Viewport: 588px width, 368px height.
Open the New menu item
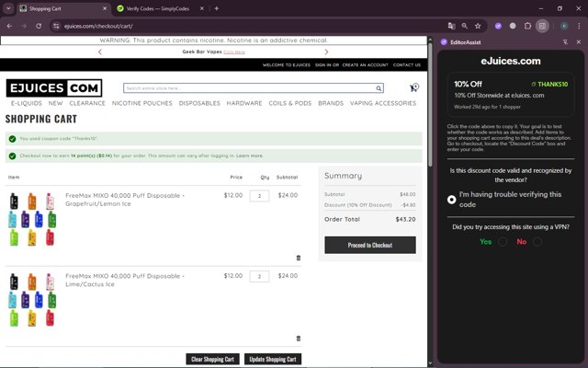pos(55,103)
